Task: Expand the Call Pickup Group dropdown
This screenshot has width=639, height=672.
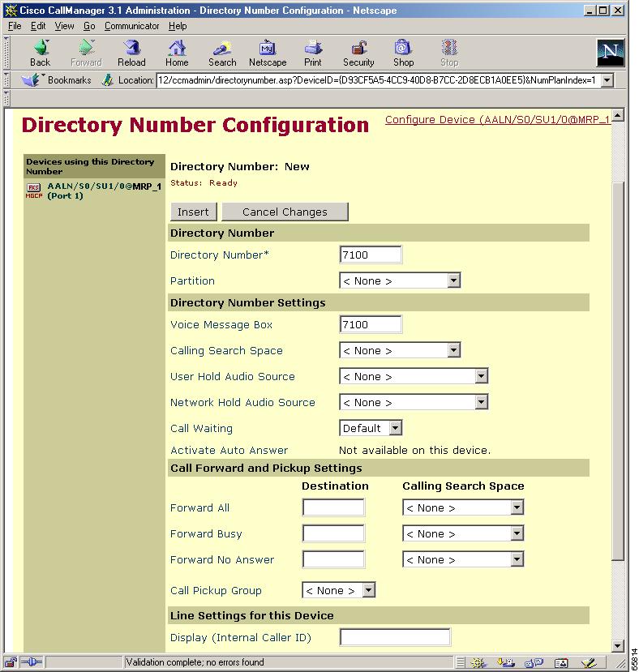Action: (369, 590)
